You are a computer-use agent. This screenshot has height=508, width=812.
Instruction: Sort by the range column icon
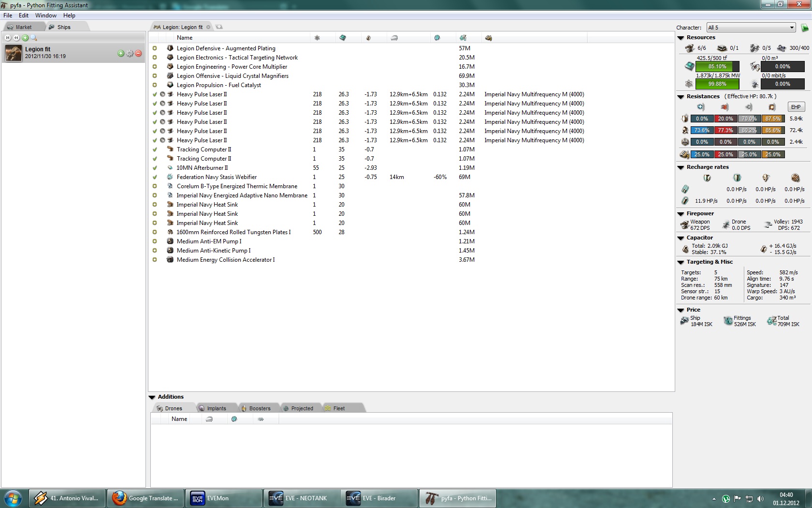394,38
